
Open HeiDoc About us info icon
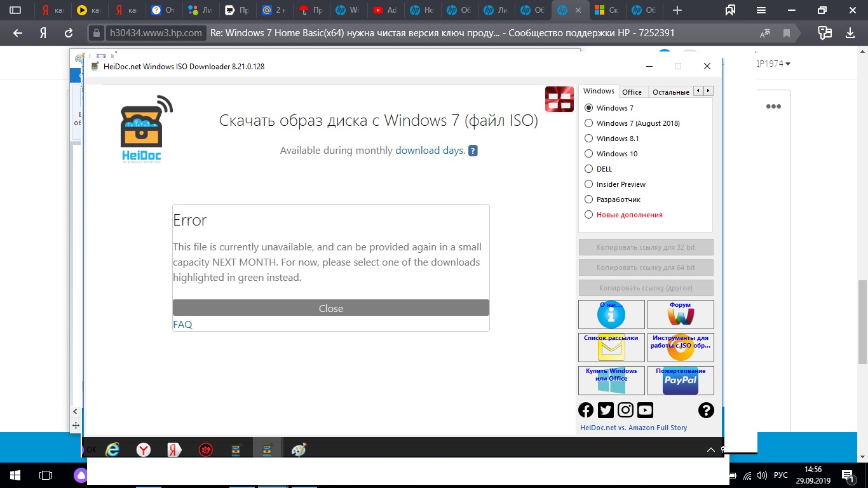tap(611, 315)
